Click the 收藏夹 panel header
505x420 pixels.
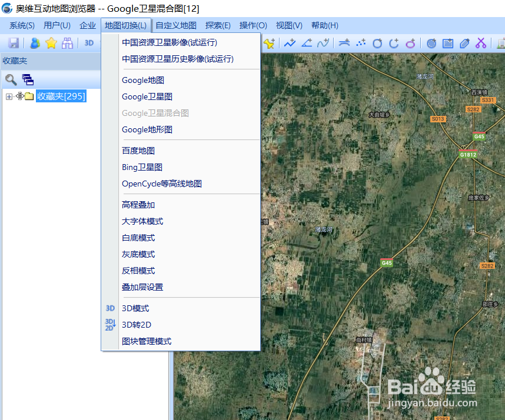click(51, 61)
